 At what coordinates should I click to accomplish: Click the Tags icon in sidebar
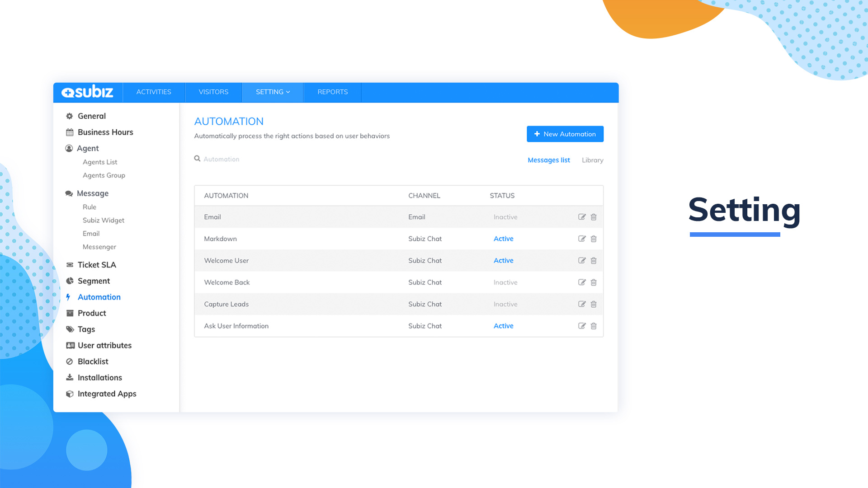click(70, 329)
